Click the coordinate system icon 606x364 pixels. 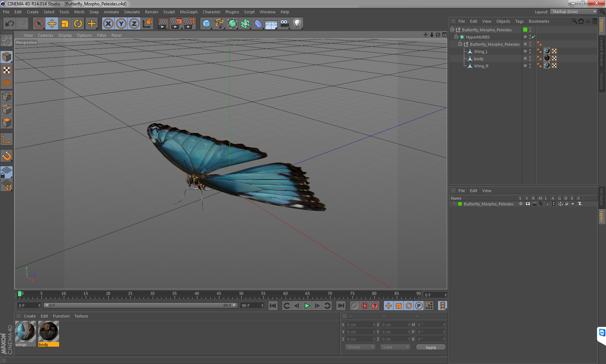coord(147,24)
